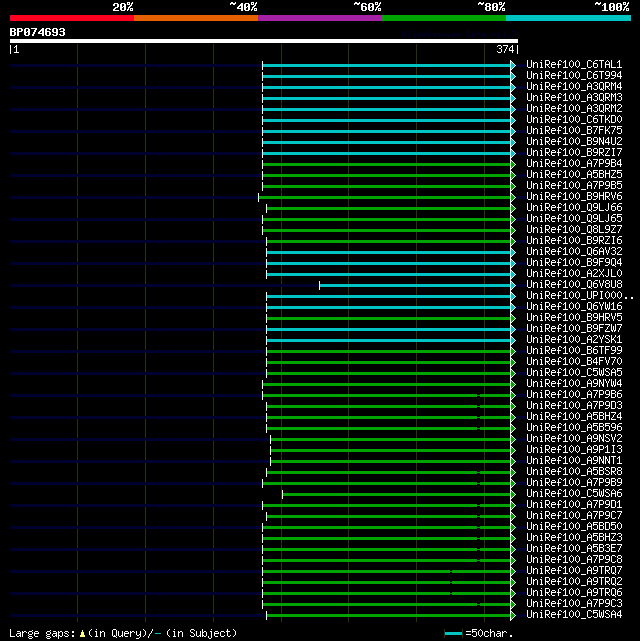Open hit UniRef100_C6TKD0
Image resolution: width=640 pixels, height=641 pixels.
click(574, 120)
